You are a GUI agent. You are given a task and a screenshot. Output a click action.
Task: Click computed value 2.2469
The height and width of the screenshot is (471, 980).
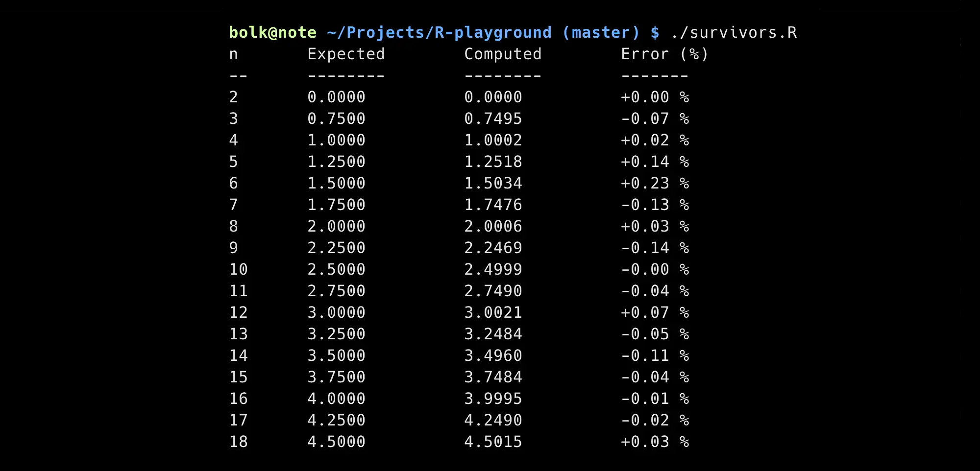tap(493, 248)
